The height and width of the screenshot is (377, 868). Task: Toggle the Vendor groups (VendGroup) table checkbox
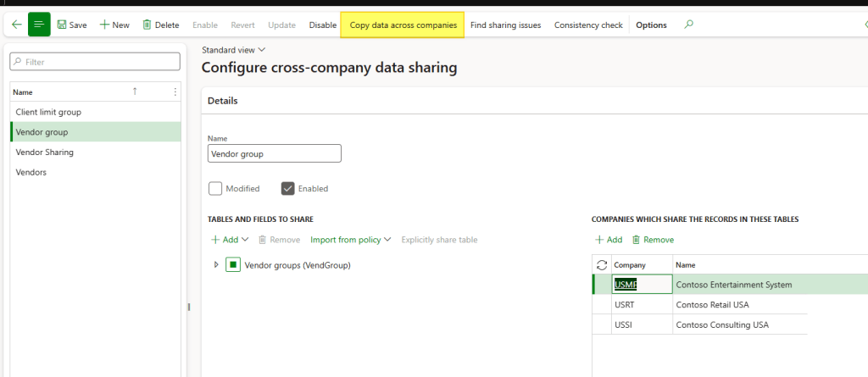232,265
